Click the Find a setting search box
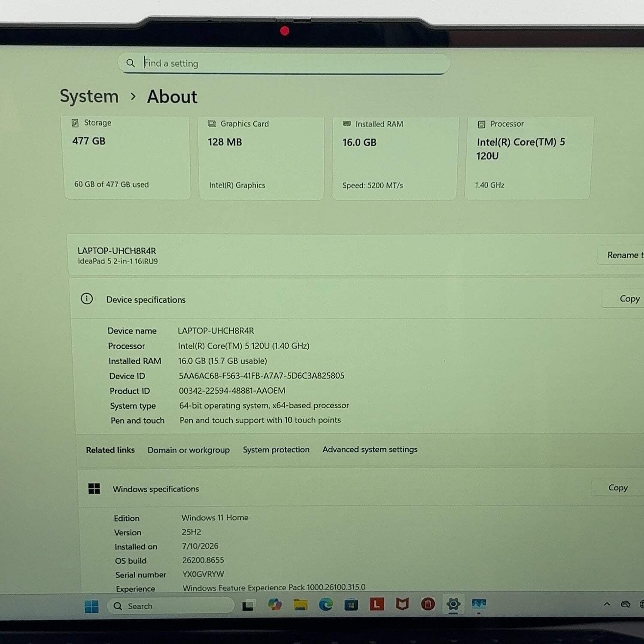The width and height of the screenshot is (644, 644). [x=284, y=64]
